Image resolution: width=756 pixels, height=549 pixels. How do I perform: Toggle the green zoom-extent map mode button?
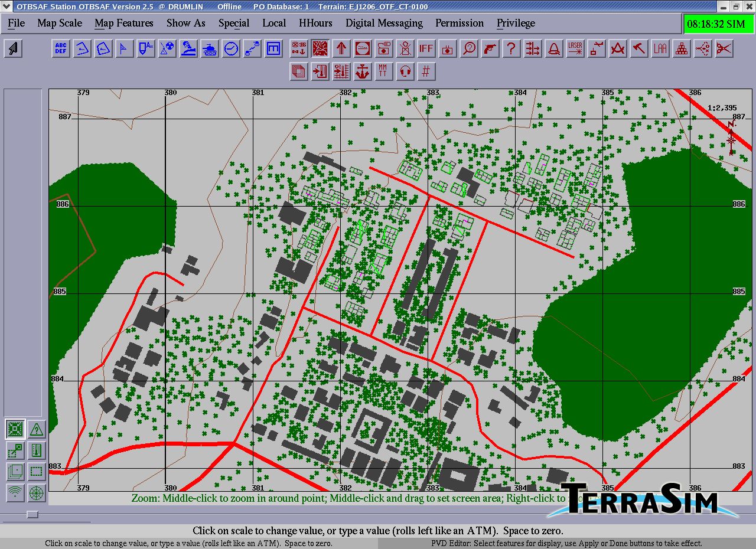pos(15,429)
